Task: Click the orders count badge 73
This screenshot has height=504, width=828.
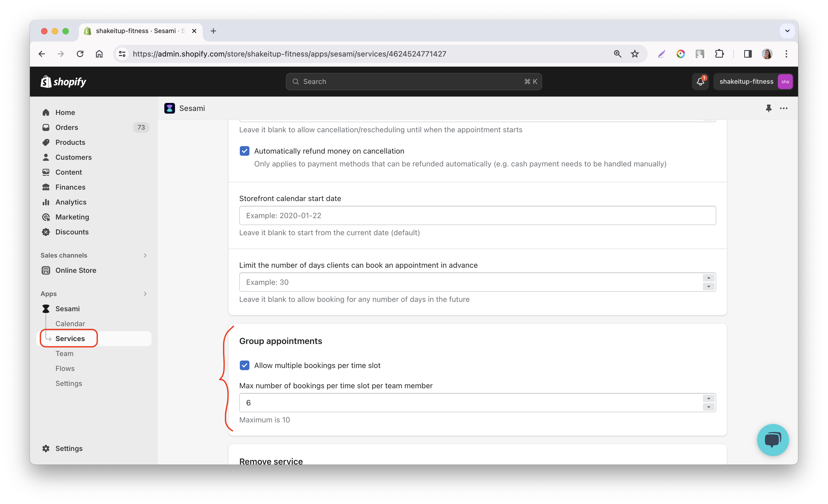Action: point(141,127)
